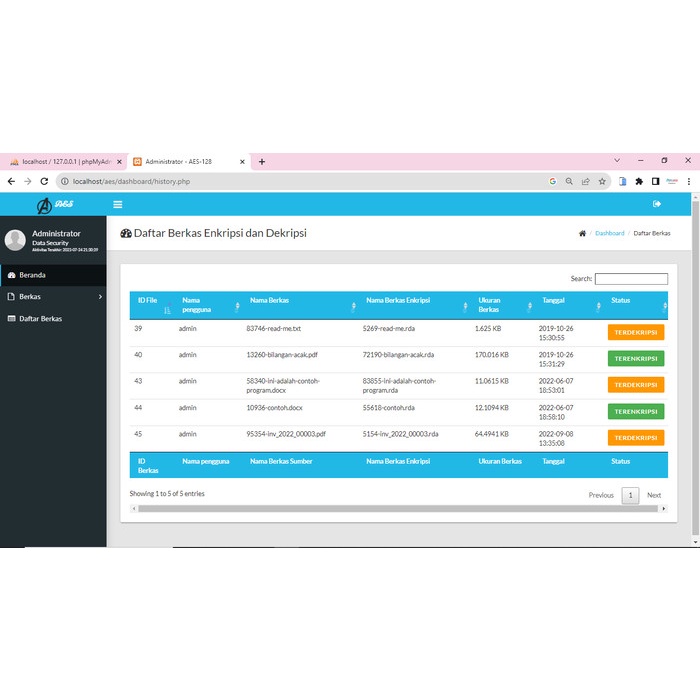
Task: Open the Extensions puzzle icon
Action: [639, 181]
